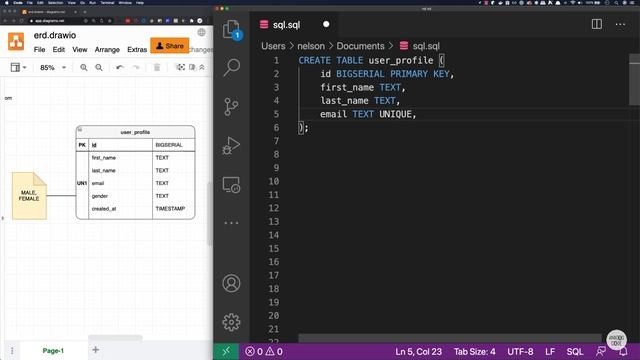Screen dimensions: 640x360
Task: Select the last_name row in the diagram
Action: (136, 170)
